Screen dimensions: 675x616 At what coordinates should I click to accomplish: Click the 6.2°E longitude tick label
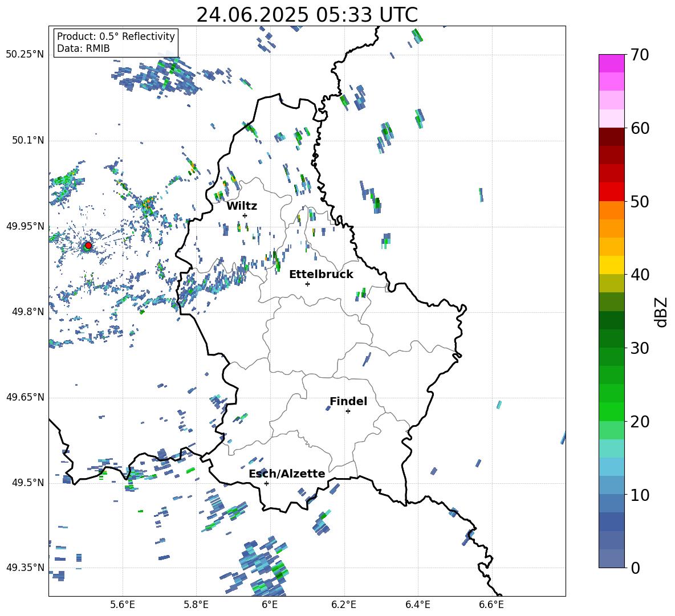[344, 605]
